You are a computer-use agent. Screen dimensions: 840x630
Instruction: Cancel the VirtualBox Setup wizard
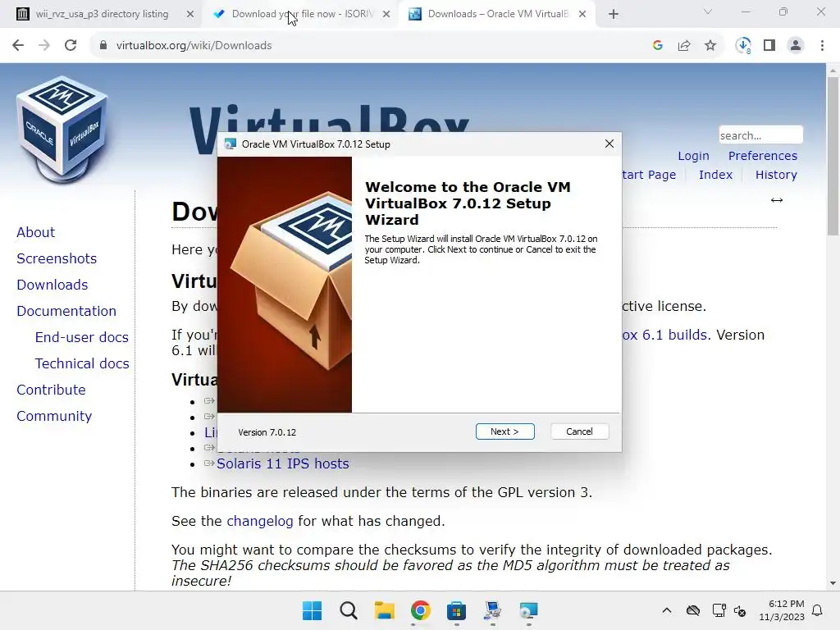tap(579, 431)
